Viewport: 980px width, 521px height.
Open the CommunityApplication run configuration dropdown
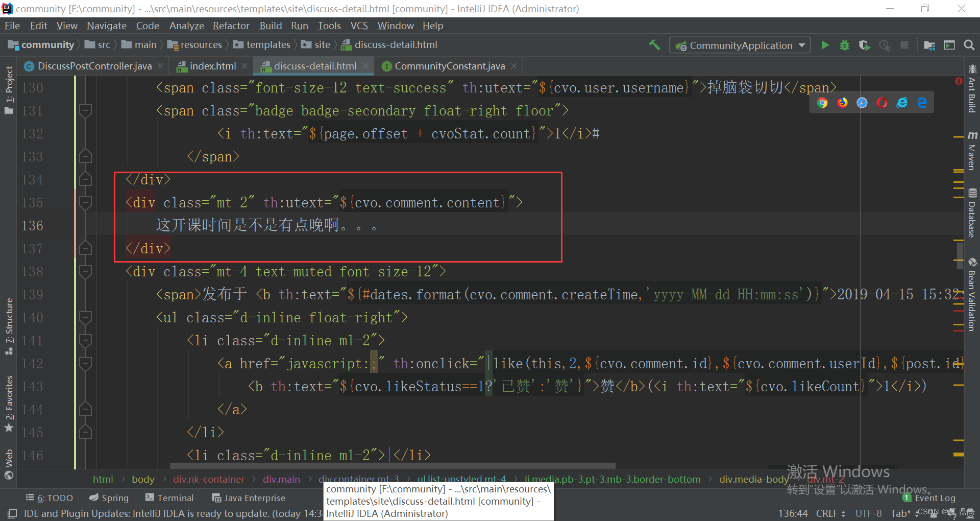(x=740, y=45)
